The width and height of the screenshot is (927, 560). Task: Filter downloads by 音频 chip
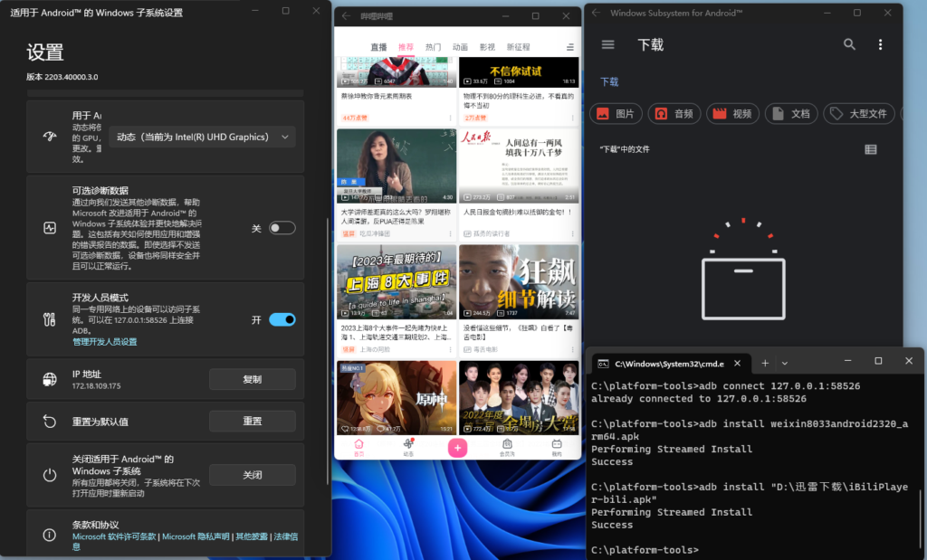pos(674,113)
